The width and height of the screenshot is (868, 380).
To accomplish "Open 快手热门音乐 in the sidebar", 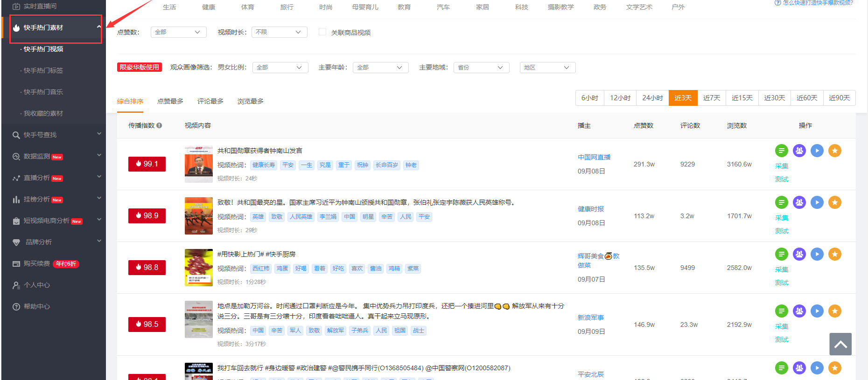I will point(43,92).
